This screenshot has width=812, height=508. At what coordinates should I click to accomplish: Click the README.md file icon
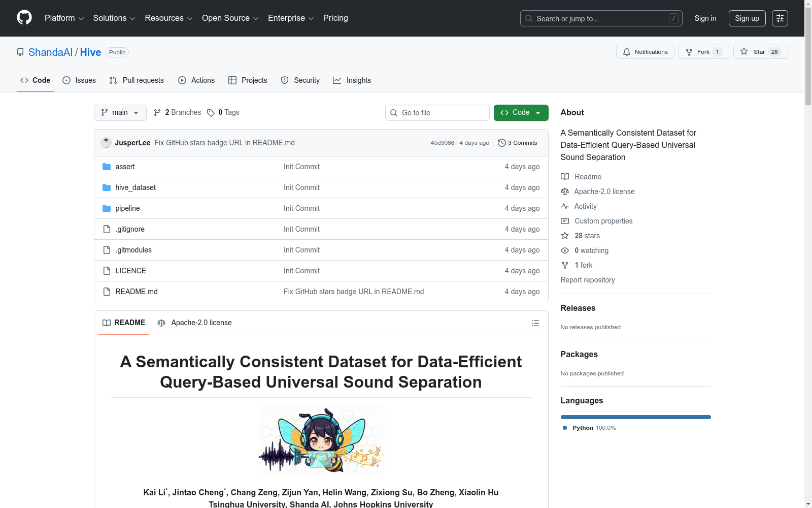click(107, 292)
